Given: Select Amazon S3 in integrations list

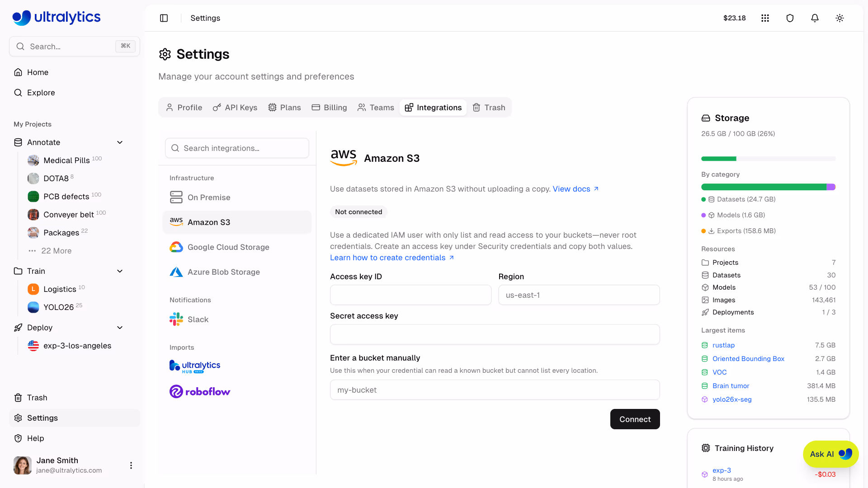Looking at the screenshot, I should (x=237, y=222).
